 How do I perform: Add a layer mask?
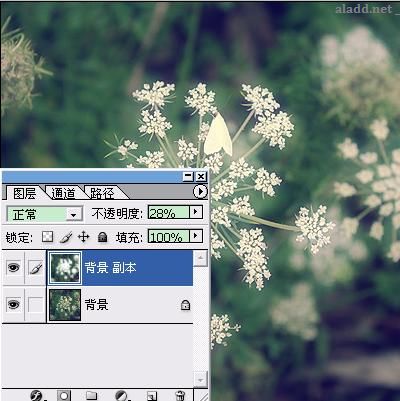64,396
